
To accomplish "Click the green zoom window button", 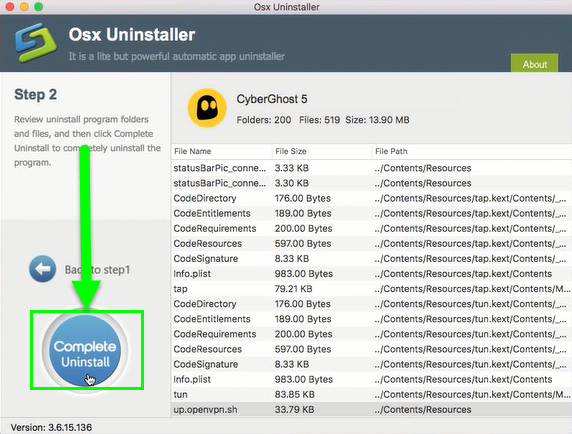I will 39,6.
